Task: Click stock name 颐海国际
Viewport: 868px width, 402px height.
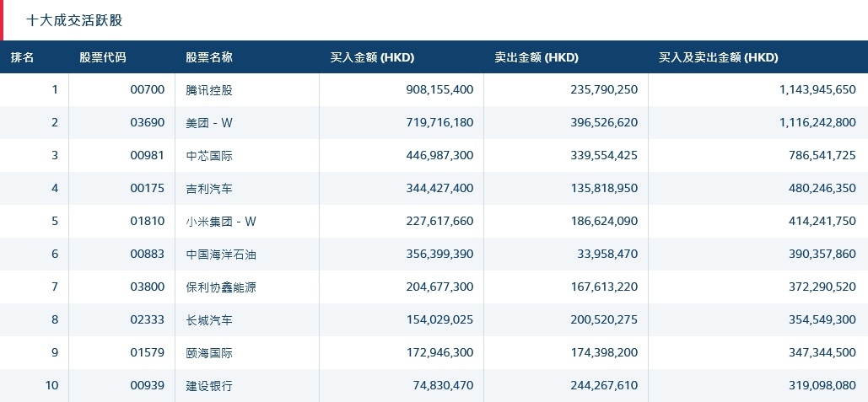Action: [209, 353]
